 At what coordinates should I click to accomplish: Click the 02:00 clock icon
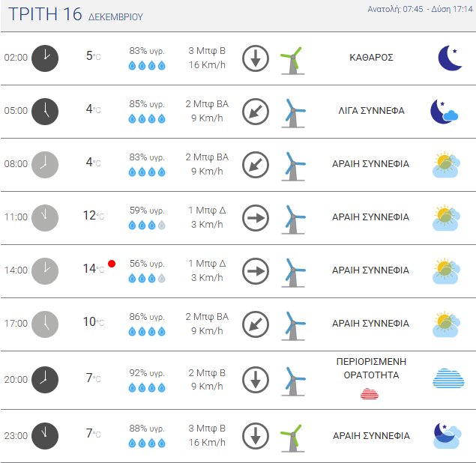(x=45, y=58)
